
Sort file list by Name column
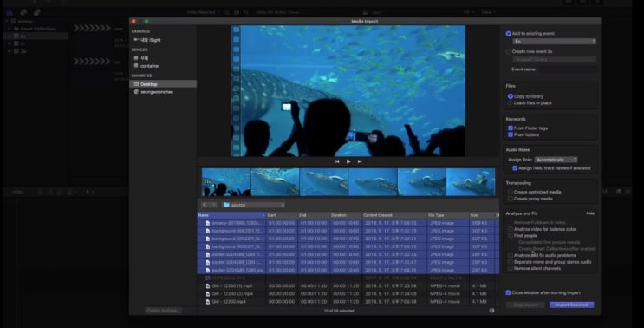[231, 215]
